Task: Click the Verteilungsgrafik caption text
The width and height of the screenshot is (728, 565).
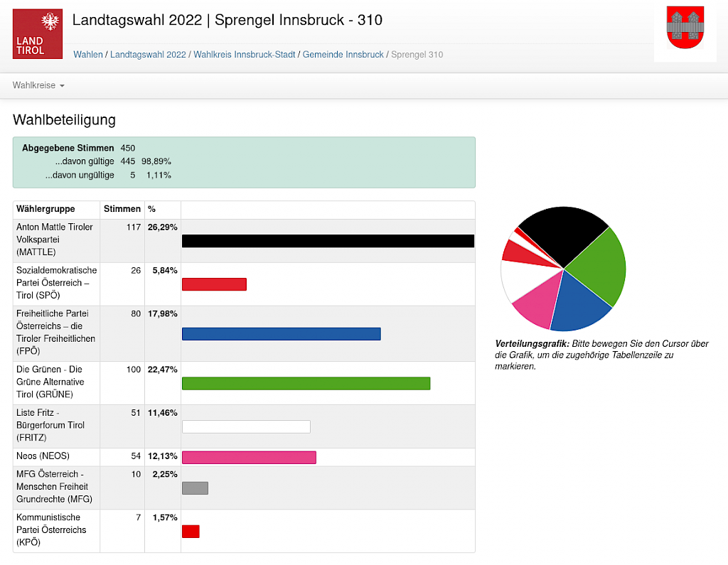Action: (601, 355)
